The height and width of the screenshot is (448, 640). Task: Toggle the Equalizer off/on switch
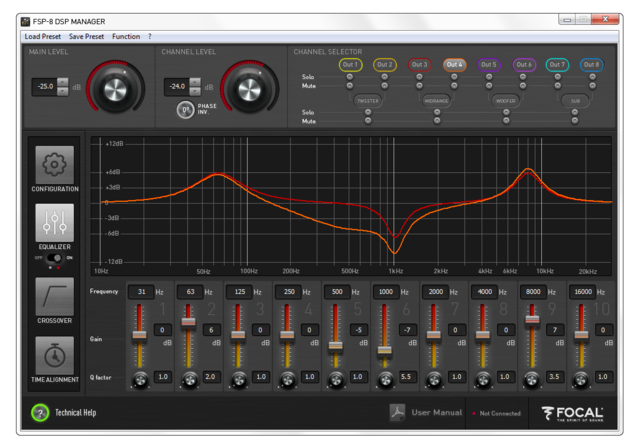tap(55, 258)
